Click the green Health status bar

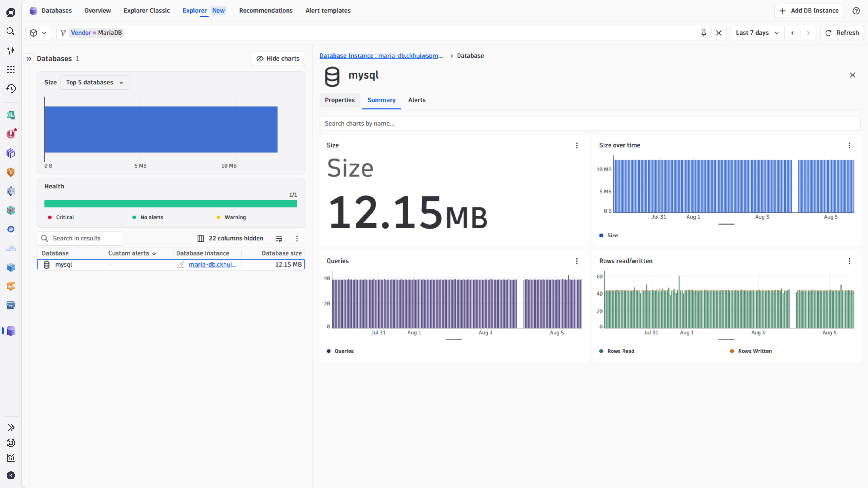point(170,204)
